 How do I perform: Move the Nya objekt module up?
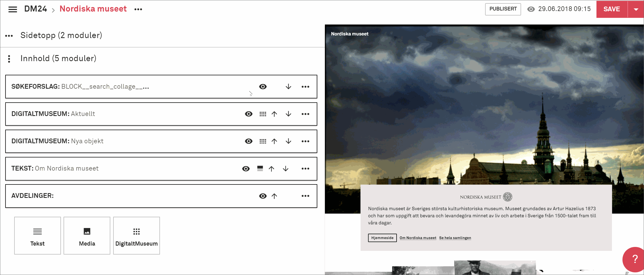click(274, 141)
